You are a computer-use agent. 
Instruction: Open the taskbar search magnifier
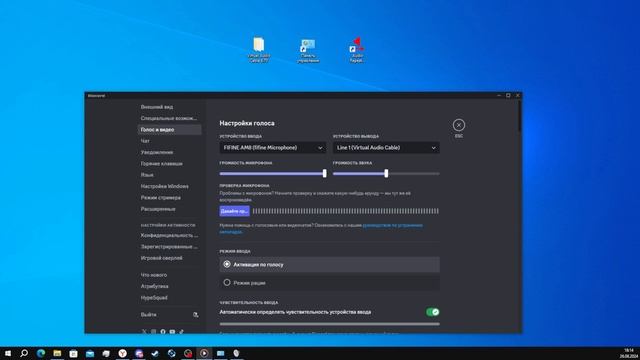coord(24,353)
